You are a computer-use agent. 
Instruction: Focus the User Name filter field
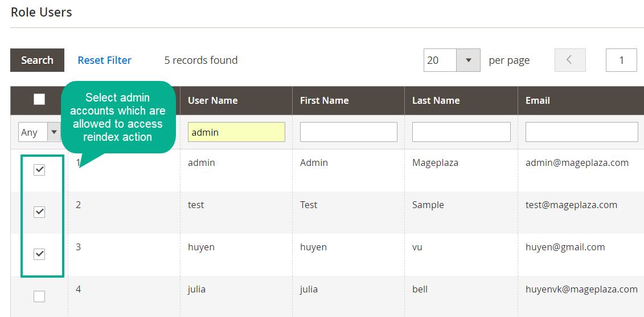point(236,132)
